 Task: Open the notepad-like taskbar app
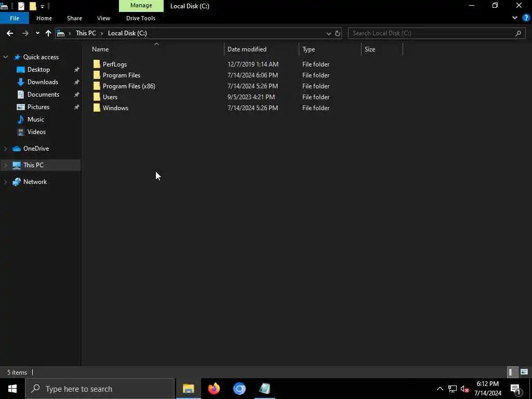tap(264, 389)
